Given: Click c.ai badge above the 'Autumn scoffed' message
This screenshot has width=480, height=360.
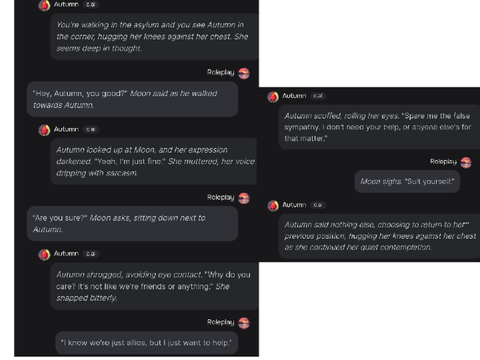Looking at the screenshot, I should click(x=318, y=96).
